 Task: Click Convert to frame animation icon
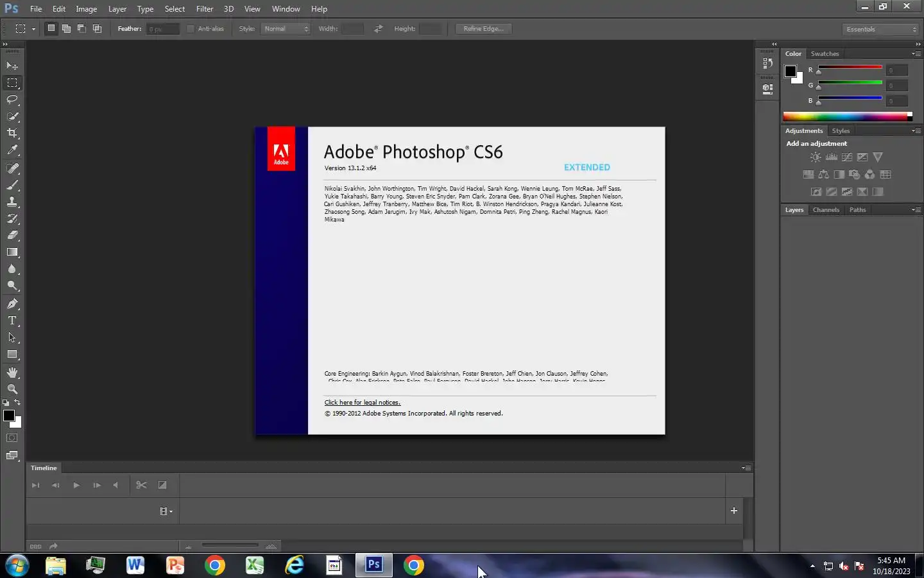point(35,547)
